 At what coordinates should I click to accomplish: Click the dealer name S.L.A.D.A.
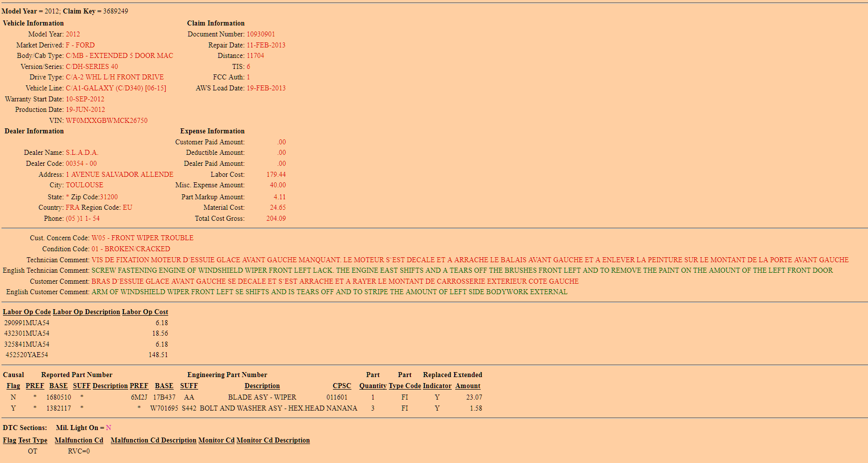coord(82,152)
